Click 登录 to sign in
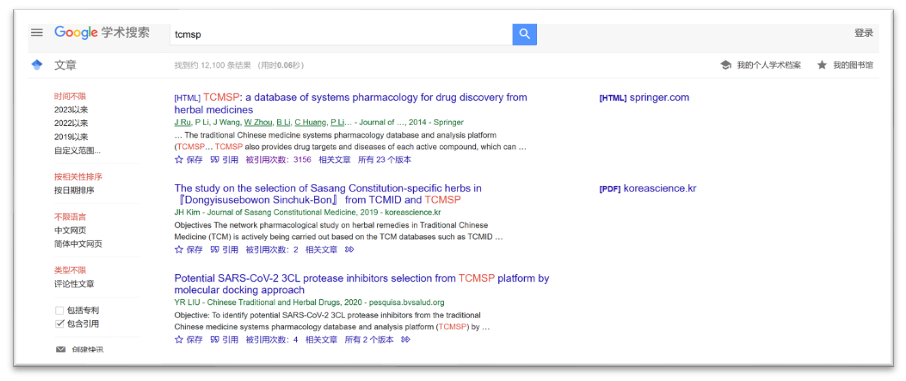This screenshot has height=381, width=906. (864, 33)
